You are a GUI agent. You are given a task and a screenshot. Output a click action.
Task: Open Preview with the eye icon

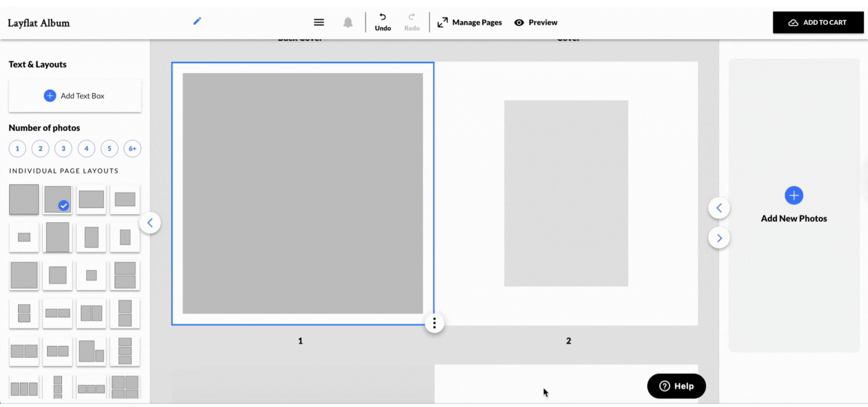(519, 22)
